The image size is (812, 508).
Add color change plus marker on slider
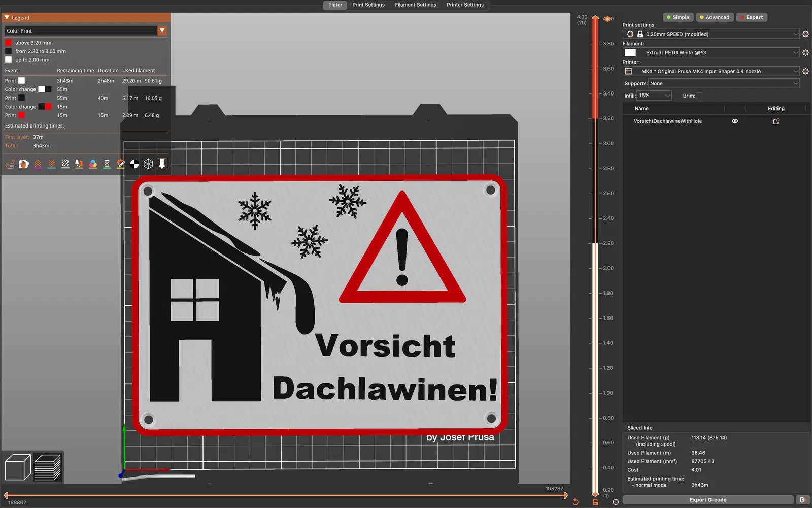click(x=607, y=19)
